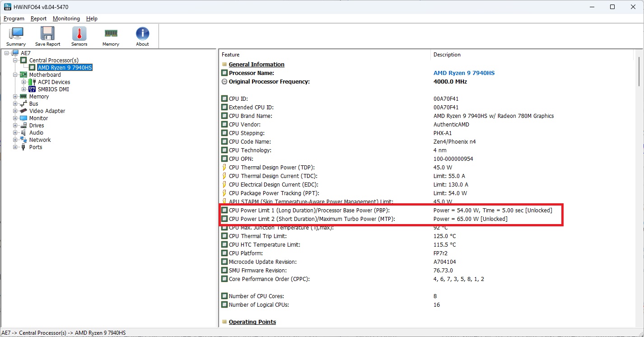
Task: Click the Central Processor(s) chip icon
Action: click(x=23, y=61)
